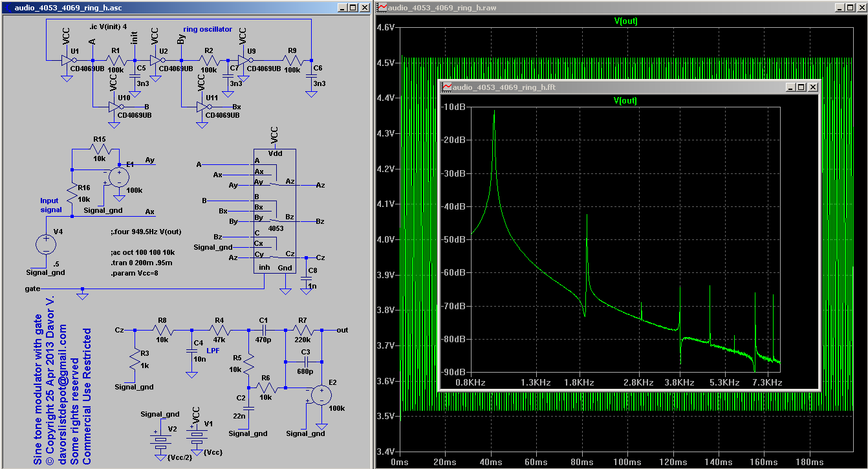This screenshot has height=469, width=868.
Task: Click V(out) trace label in FFT plot
Action: (625, 100)
